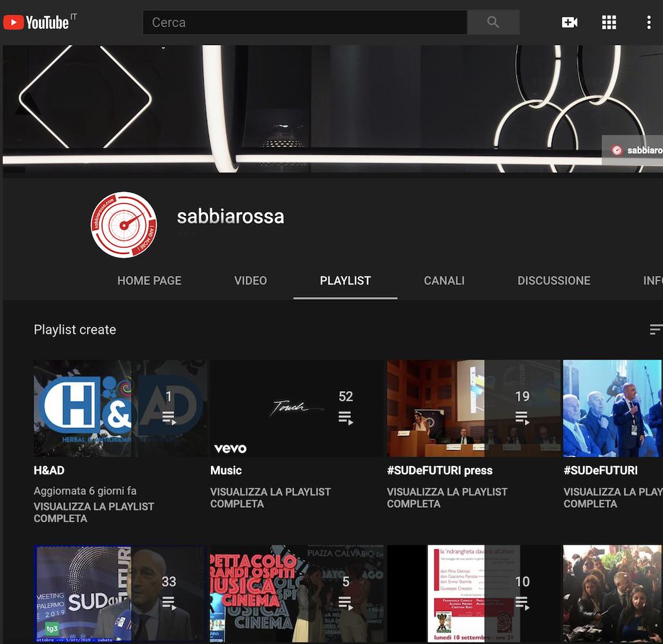View full playlist under Music
Image resolution: width=663 pixels, height=644 pixels.
pos(271,498)
